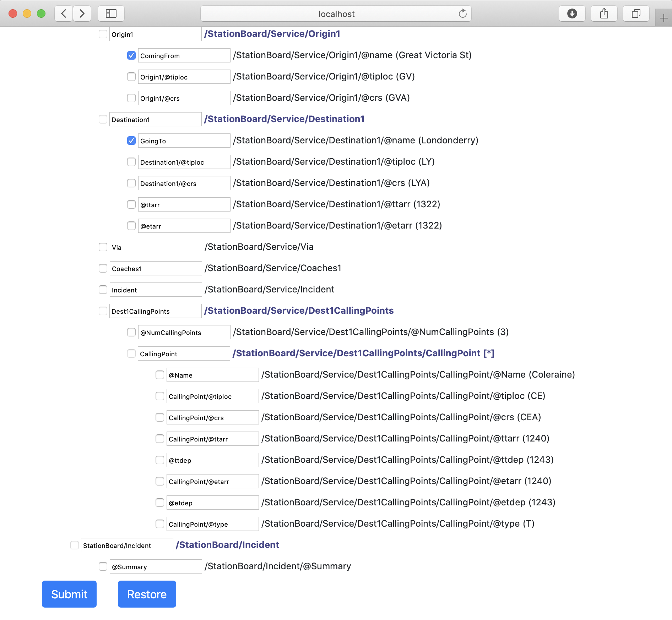
Task: Tick the @etdep checkbox
Action: 160,503
